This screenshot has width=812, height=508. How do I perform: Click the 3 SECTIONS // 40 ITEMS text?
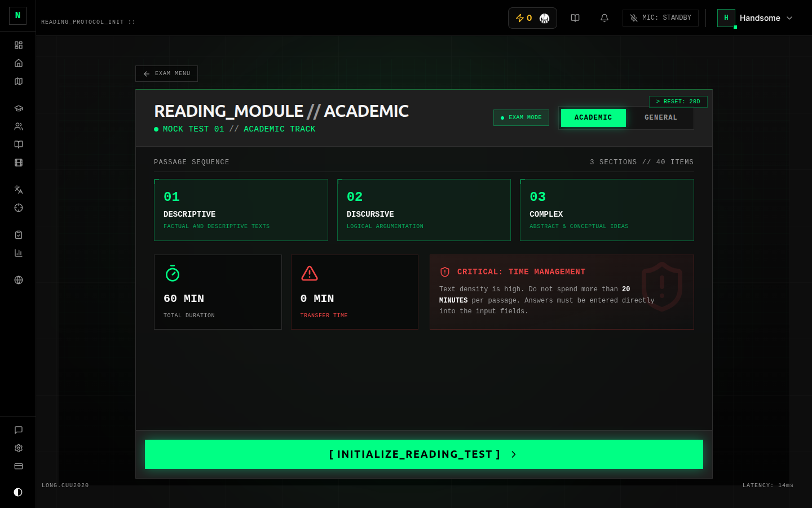[642, 162]
